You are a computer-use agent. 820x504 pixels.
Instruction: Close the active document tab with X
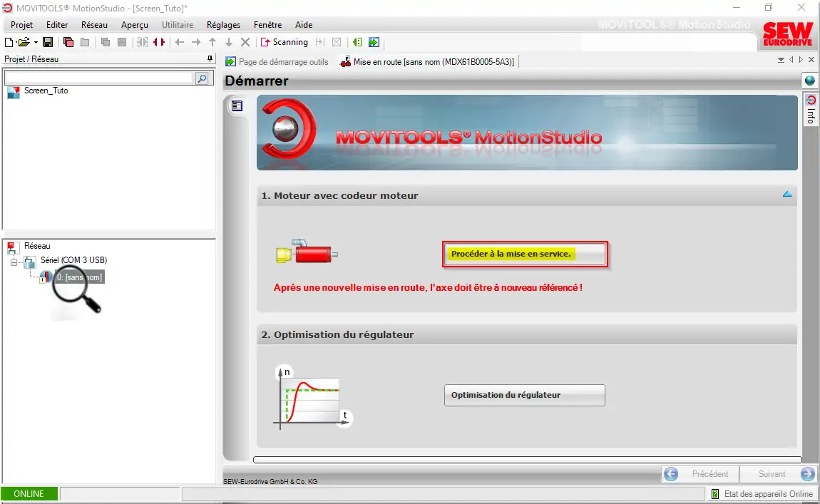click(811, 60)
